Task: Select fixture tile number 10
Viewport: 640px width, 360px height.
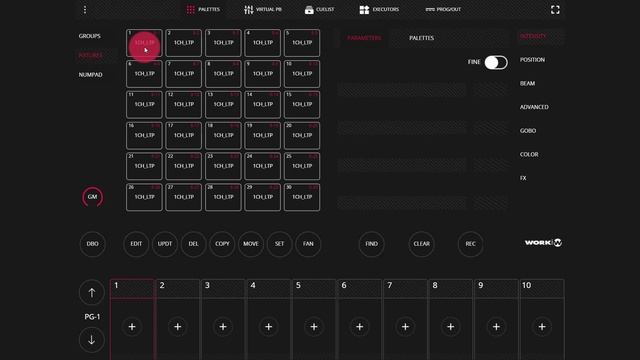Action: (302, 74)
